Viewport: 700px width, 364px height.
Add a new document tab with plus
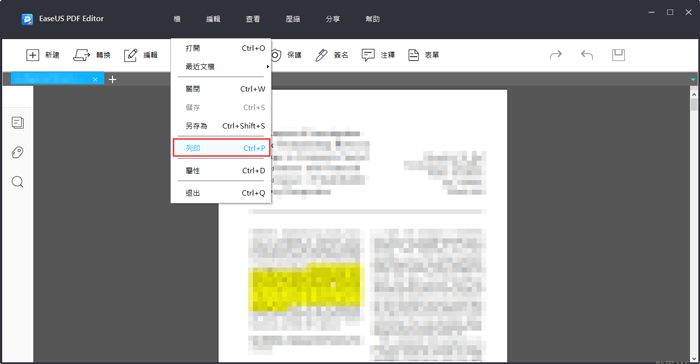pos(112,79)
